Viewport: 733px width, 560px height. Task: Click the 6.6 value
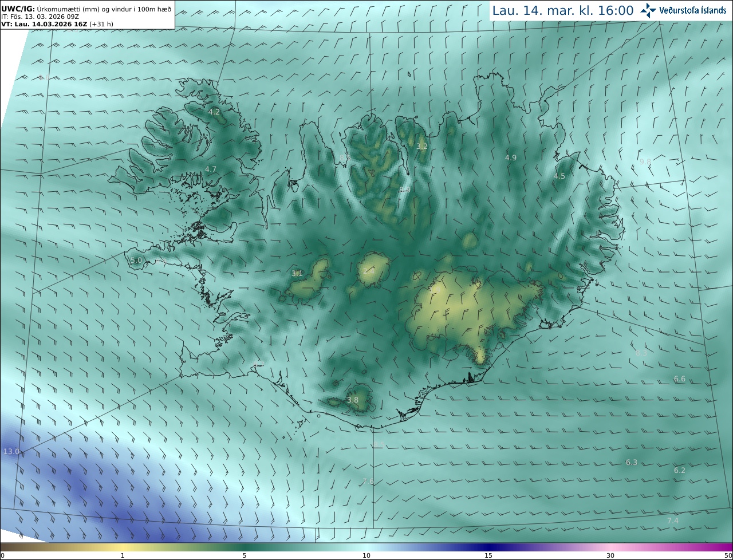(x=679, y=378)
